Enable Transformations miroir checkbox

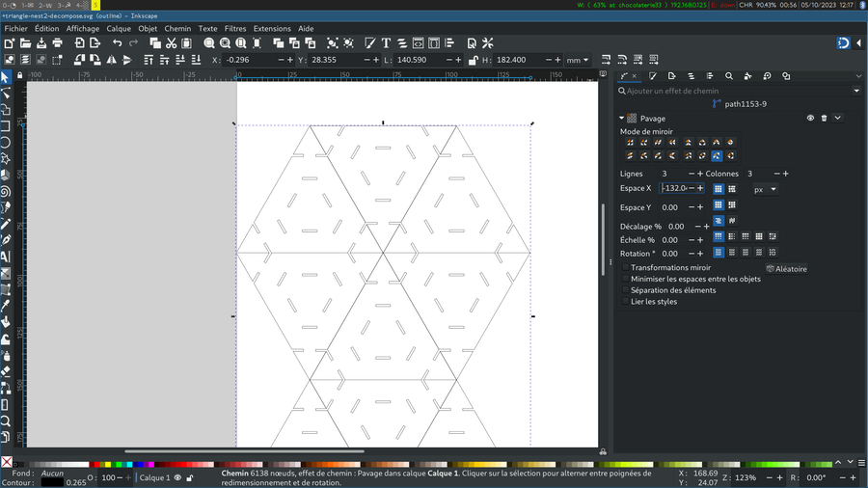point(626,268)
